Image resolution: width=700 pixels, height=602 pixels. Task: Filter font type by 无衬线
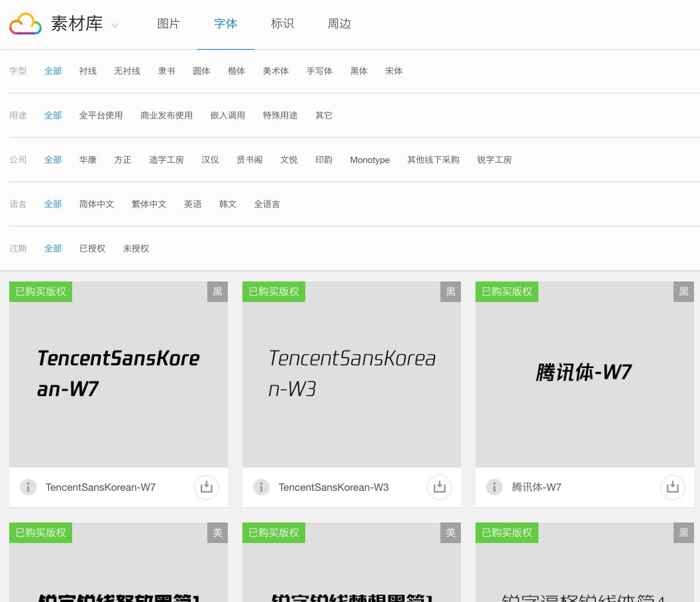coord(126,71)
